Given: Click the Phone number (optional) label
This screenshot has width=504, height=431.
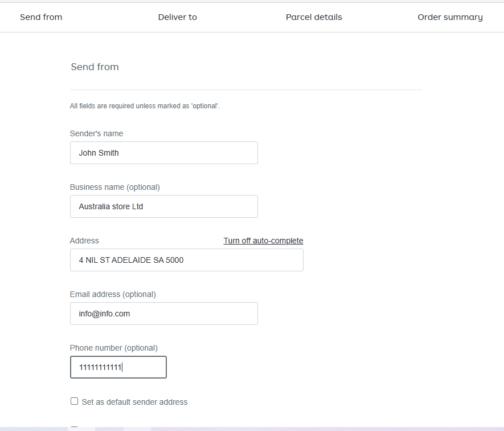Looking at the screenshot, I should pyautogui.click(x=113, y=348).
